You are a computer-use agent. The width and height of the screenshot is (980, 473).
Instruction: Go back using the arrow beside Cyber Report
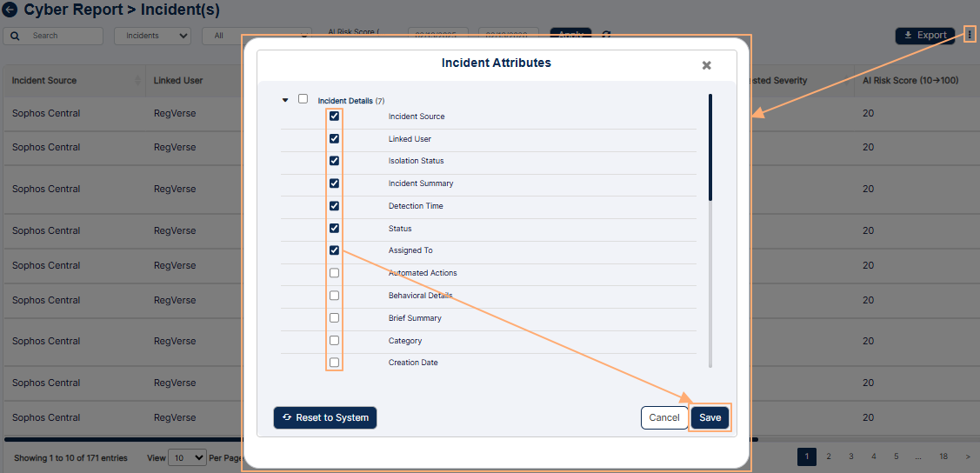pyautogui.click(x=10, y=10)
